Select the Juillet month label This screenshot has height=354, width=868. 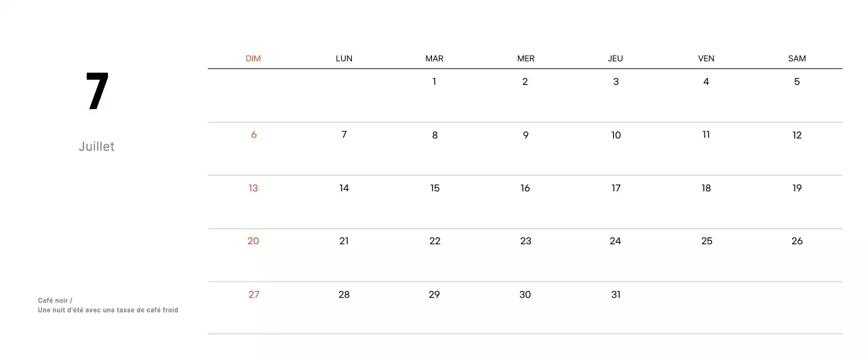pos(96,146)
